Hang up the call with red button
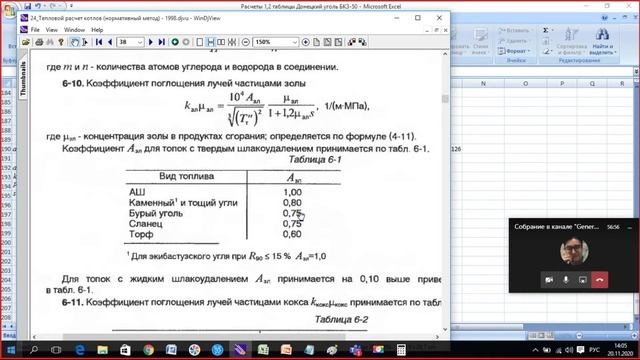The width and height of the screenshot is (640, 360). pyautogui.click(x=600, y=280)
